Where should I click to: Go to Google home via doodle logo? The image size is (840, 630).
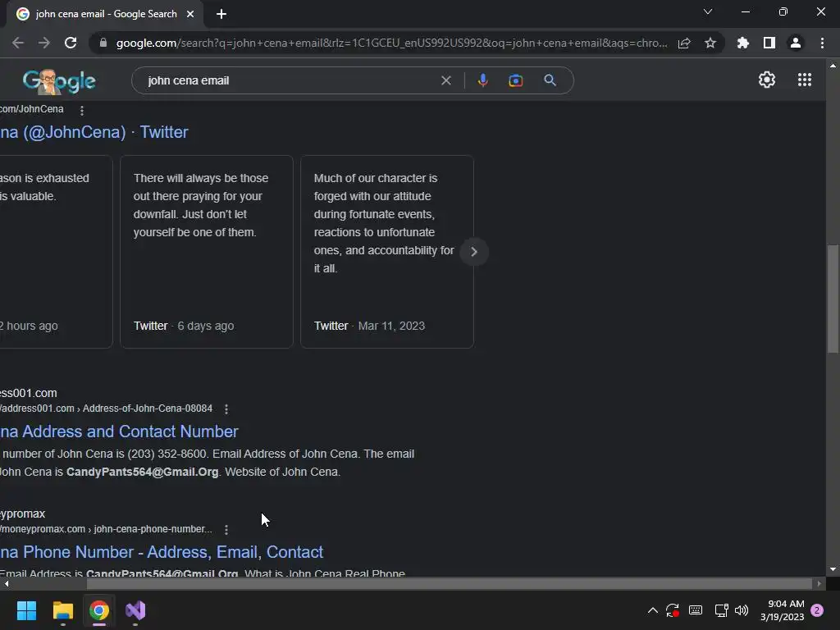pyautogui.click(x=59, y=81)
